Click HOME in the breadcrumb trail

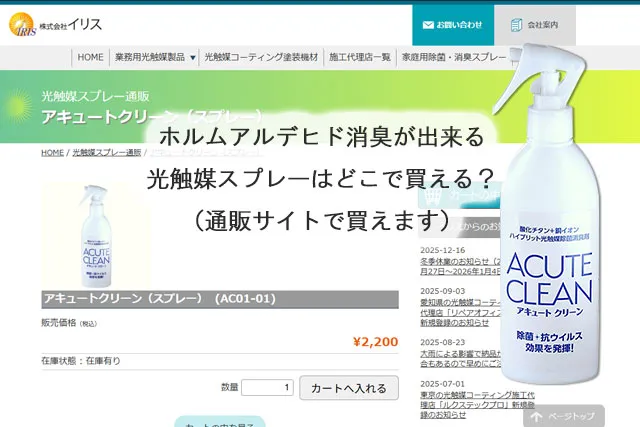pyautogui.click(x=52, y=152)
